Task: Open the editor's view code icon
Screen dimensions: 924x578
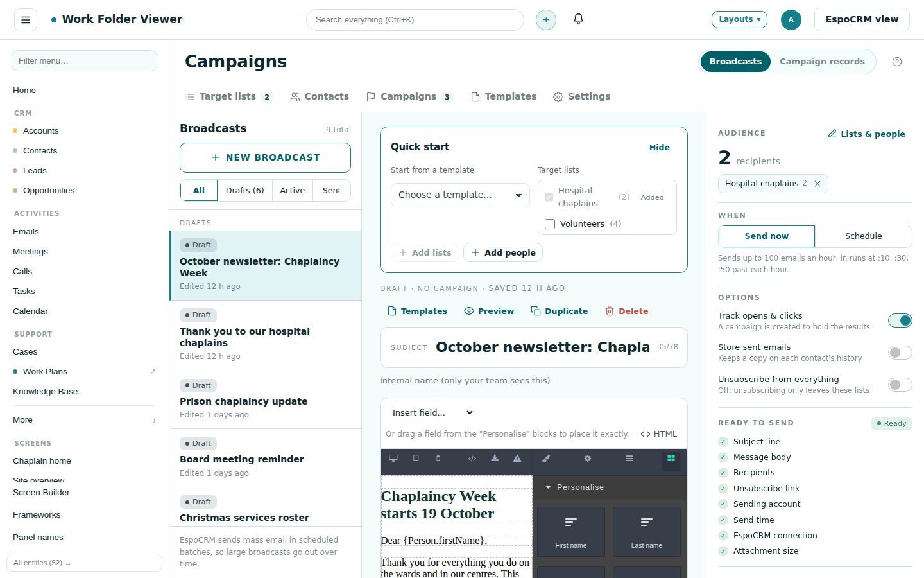Action: [x=472, y=459]
